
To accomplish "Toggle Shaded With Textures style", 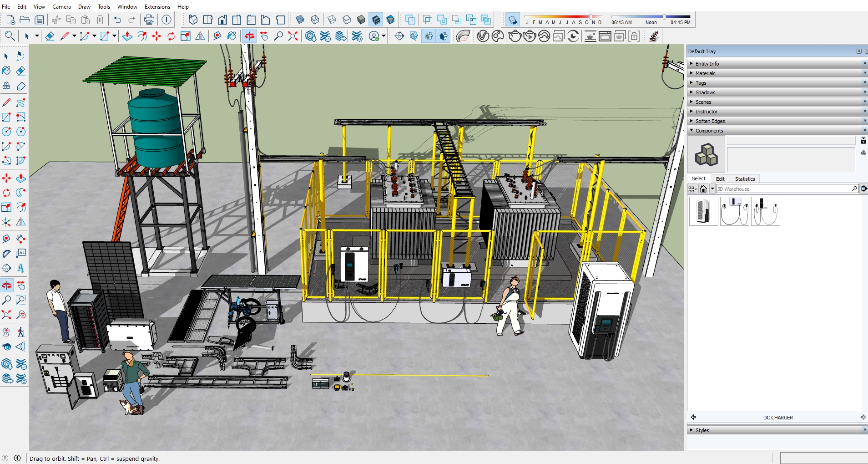I will click(376, 20).
